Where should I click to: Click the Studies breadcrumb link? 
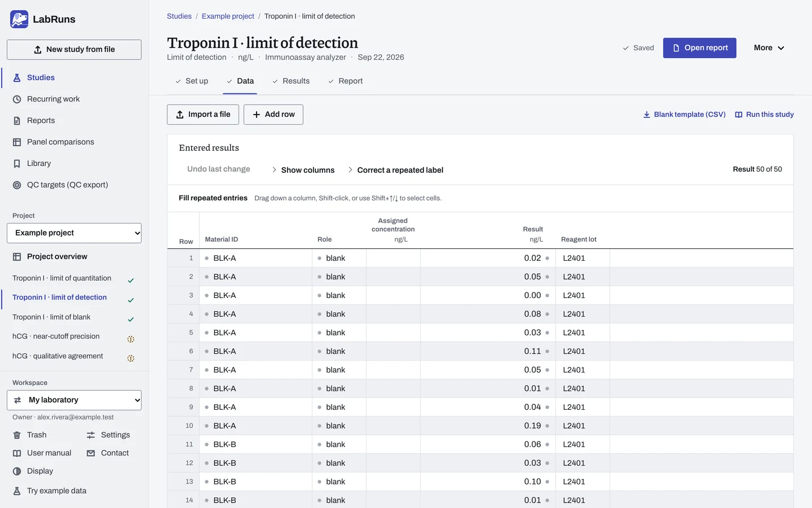tap(179, 16)
